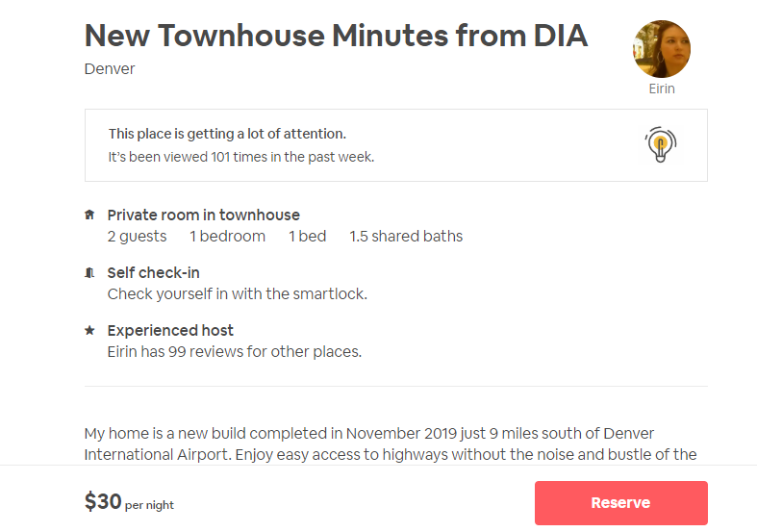This screenshot has width=757, height=532.
Task: Click the 1 bed detail
Action: pyautogui.click(x=307, y=237)
